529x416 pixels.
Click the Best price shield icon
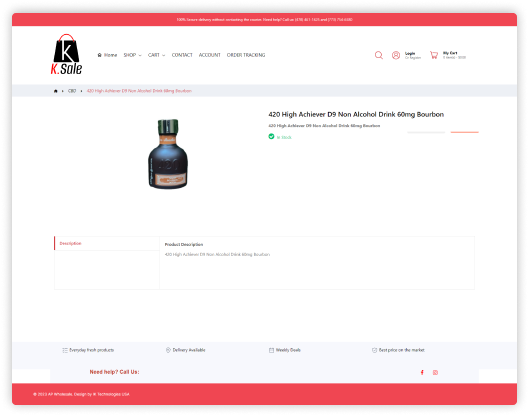[374, 350]
